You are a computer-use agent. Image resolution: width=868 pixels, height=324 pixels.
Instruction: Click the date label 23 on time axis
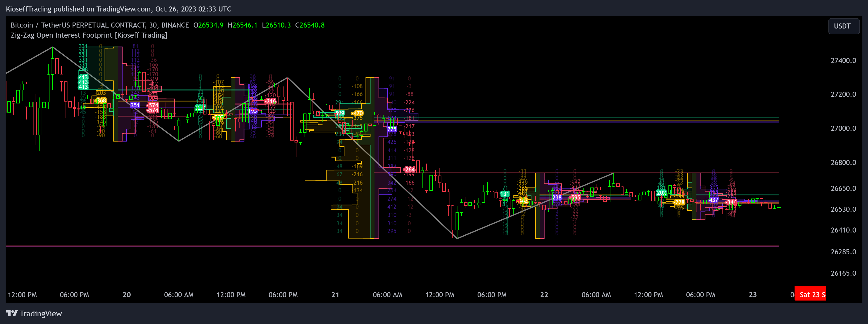[x=753, y=295]
